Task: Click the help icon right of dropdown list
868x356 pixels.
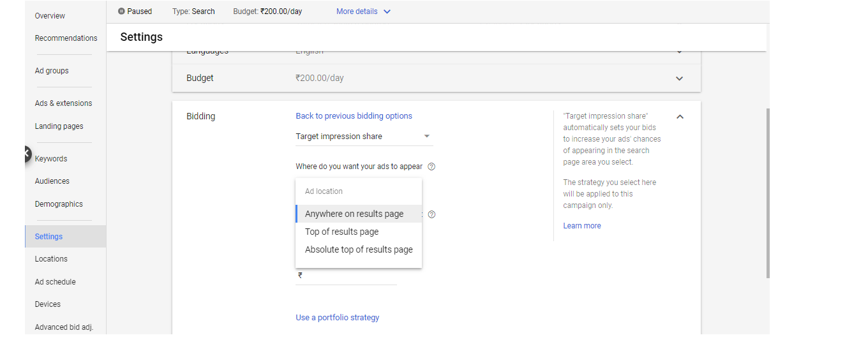Action: click(x=431, y=214)
